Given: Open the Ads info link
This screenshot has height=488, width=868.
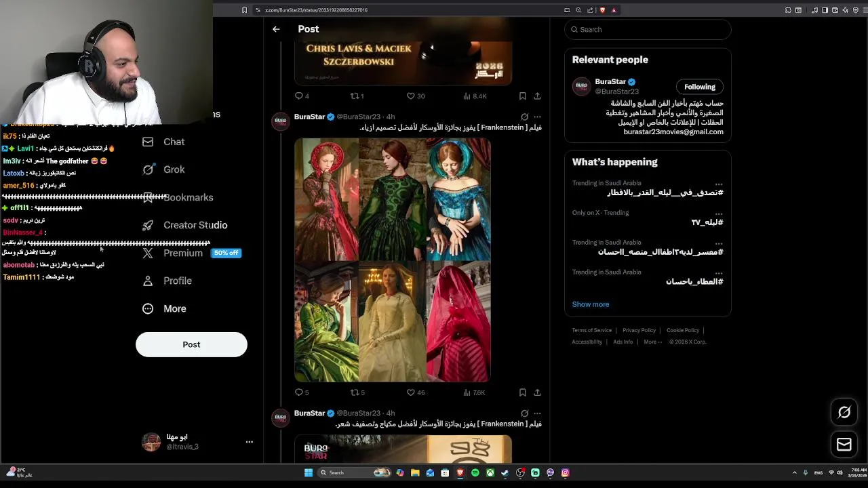Looking at the screenshot, I should click(623, 342).
